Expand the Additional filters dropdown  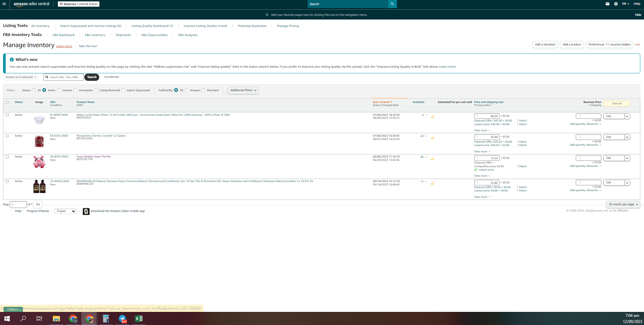click(243, 90)
